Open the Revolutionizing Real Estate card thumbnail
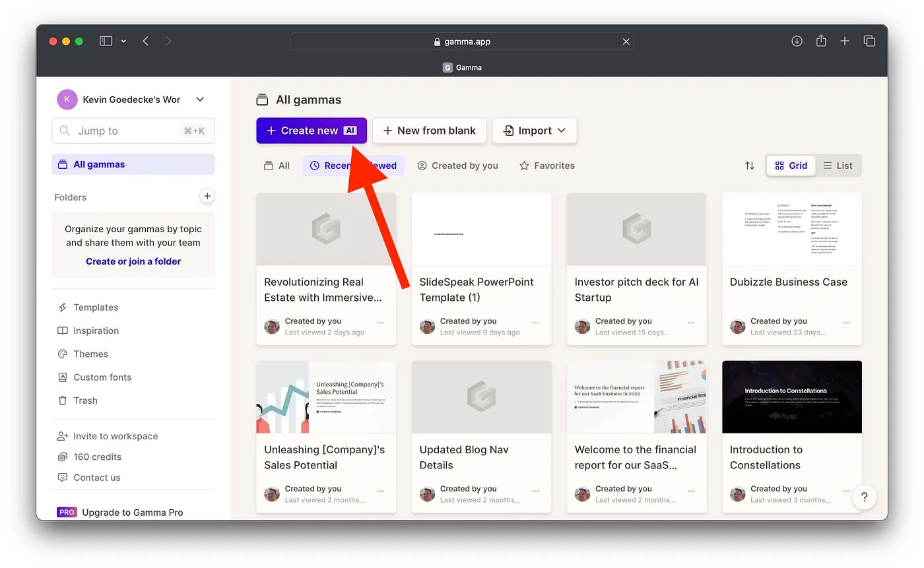The height and width of the screenshot is (568, 924). pos(326,229)
